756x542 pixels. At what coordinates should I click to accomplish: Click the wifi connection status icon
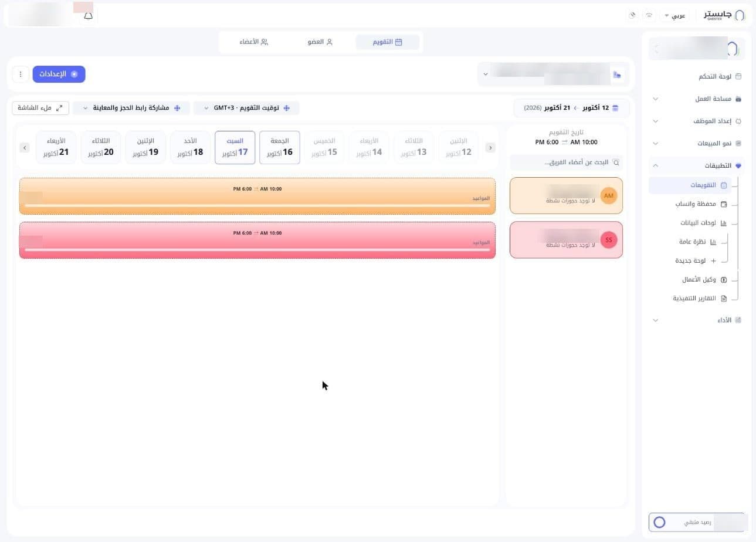649,15
